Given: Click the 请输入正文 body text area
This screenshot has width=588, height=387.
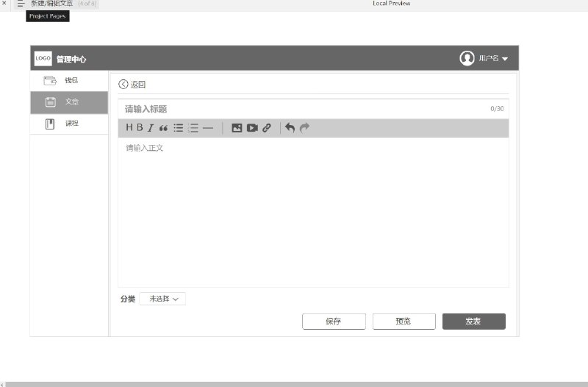Looking at the screenshot, I should click(313, 212).
